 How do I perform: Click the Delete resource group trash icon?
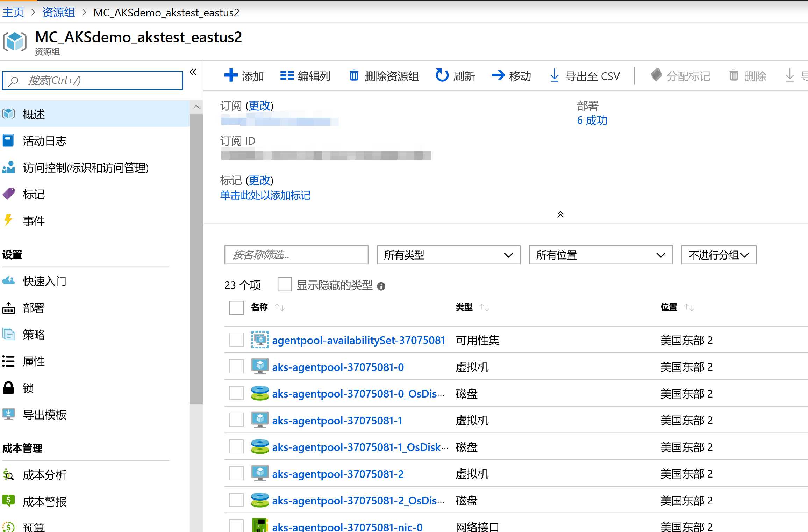click(x=354, y=75)
